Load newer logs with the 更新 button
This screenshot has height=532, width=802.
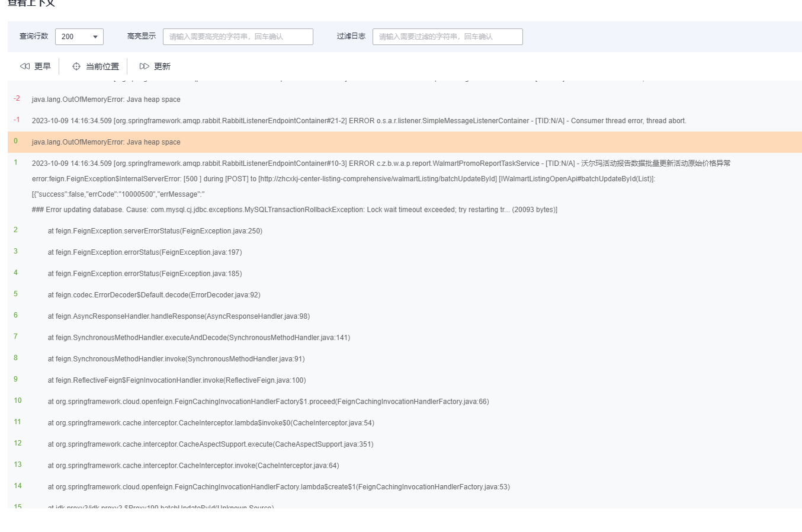point(155,66)
